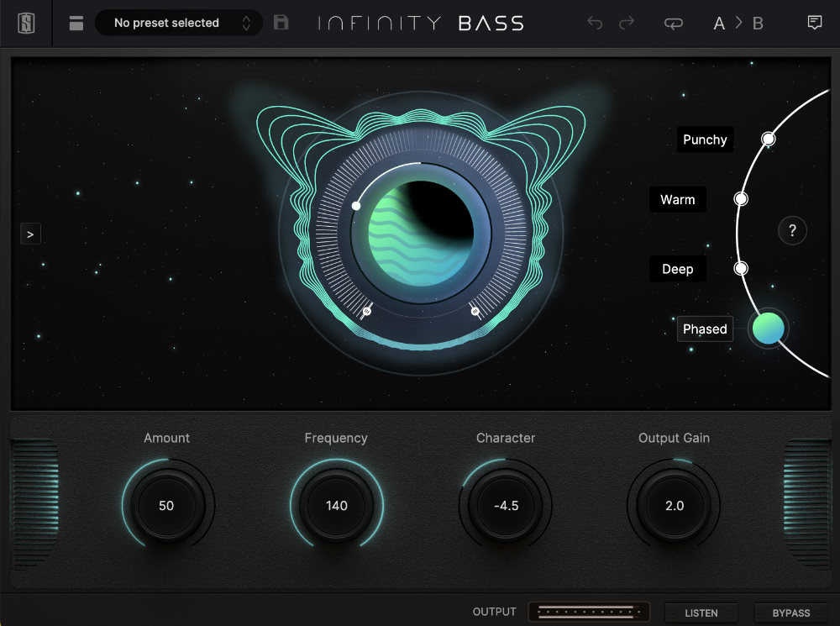Click the Infinity Bass title text
The image size is (840, 626).
click(x=421, y=23)
